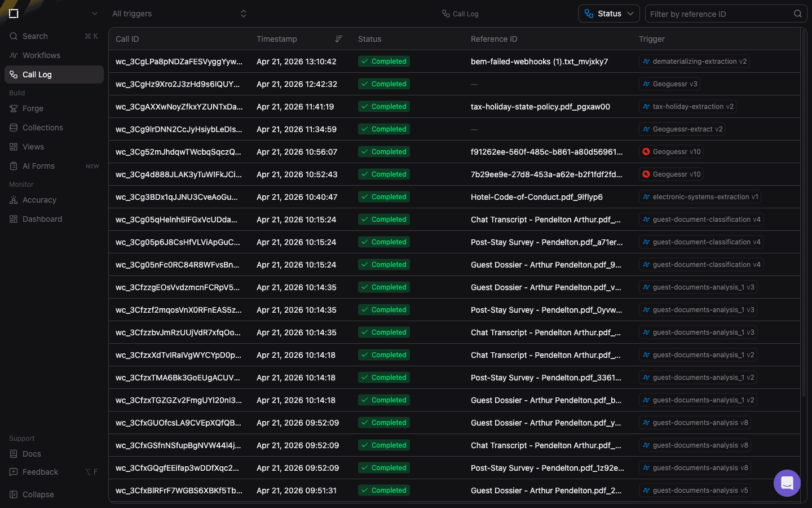Collapse the sidebar

38,494
